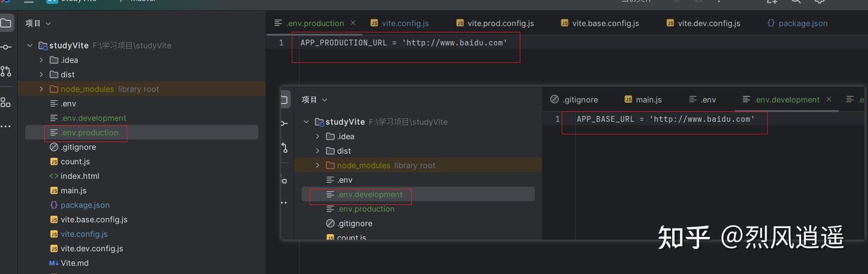
Task: Toggle Project folder icon in far-left sidebar
Action: coord(5,24)
